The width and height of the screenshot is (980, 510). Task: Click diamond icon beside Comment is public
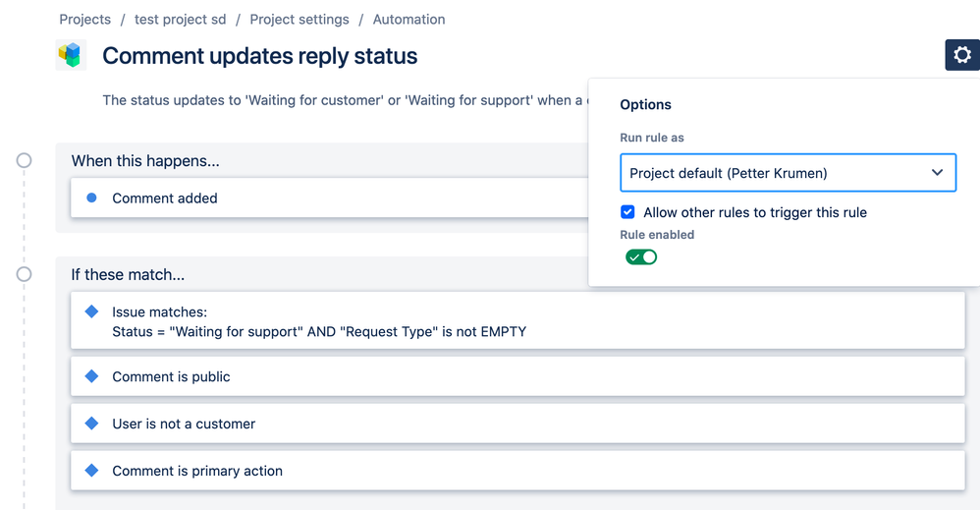(92, 376)
